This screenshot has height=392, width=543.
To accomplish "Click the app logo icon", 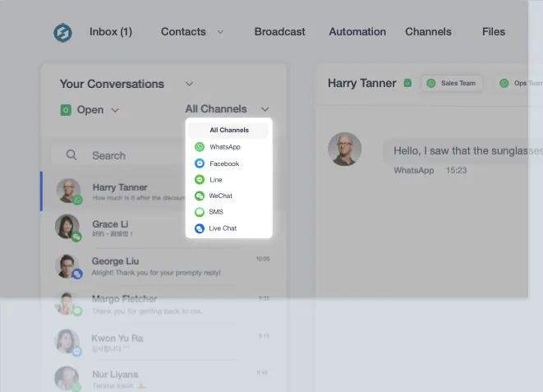I will tap(62, 33).
